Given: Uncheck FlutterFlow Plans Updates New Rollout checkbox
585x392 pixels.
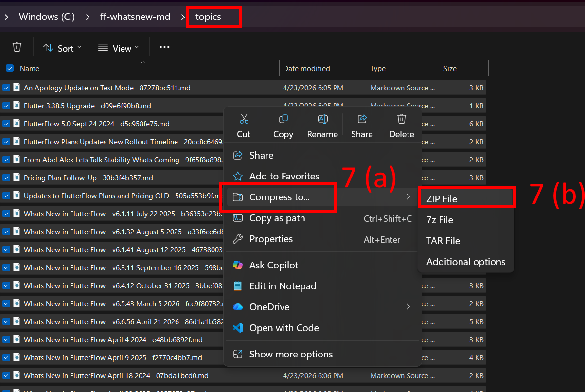Looking at the screenshot, I should 6,142.
